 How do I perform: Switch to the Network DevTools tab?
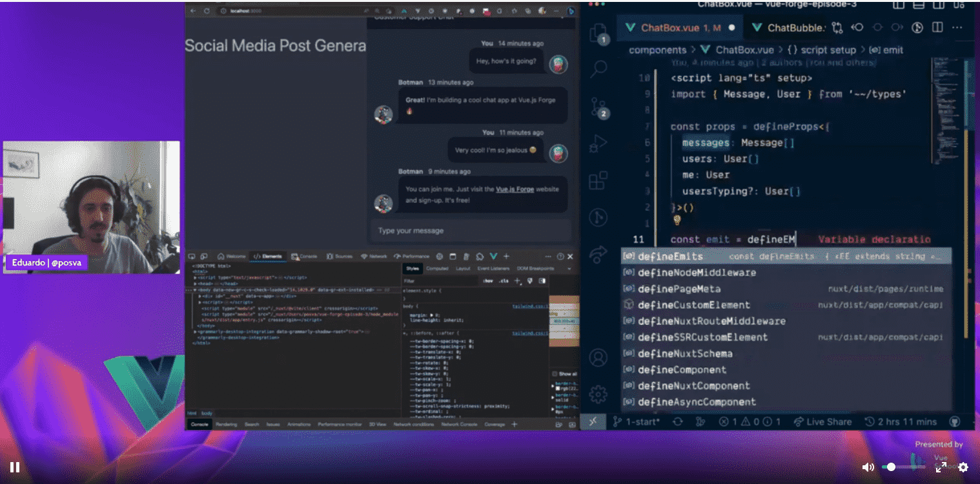point(374,257)
